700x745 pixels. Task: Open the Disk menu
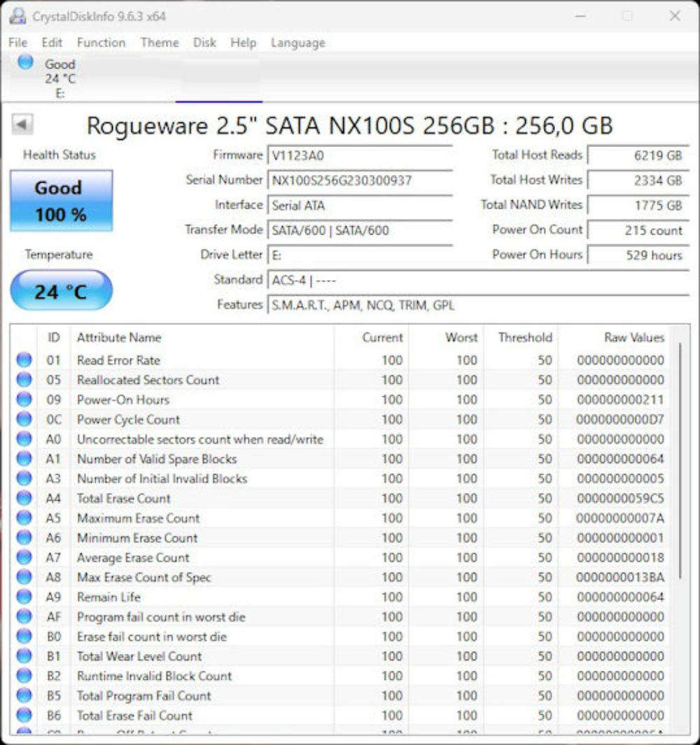204,43
